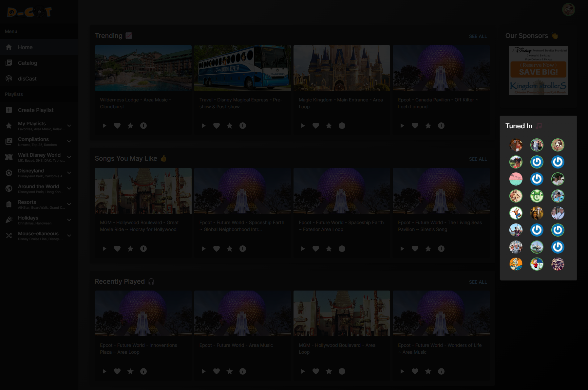Screen dimensions: 588x390
Task: Open the Catalog menu item
Action: point(28,63)
